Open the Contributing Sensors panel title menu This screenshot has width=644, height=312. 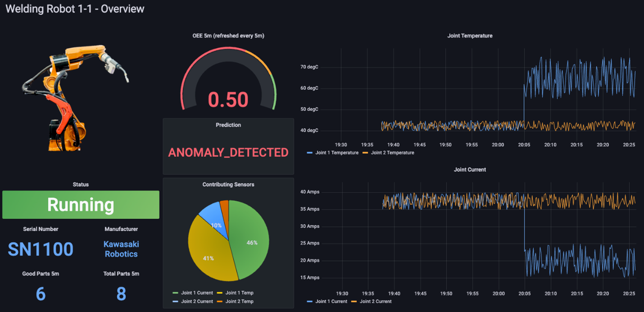tap(228, 184)
